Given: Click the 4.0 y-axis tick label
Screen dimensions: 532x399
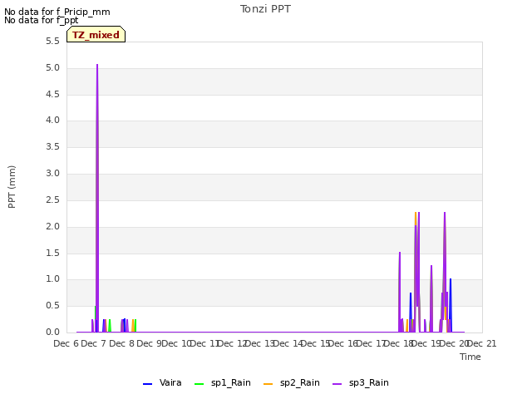Looking at the screenshot, I should point(52,121).
